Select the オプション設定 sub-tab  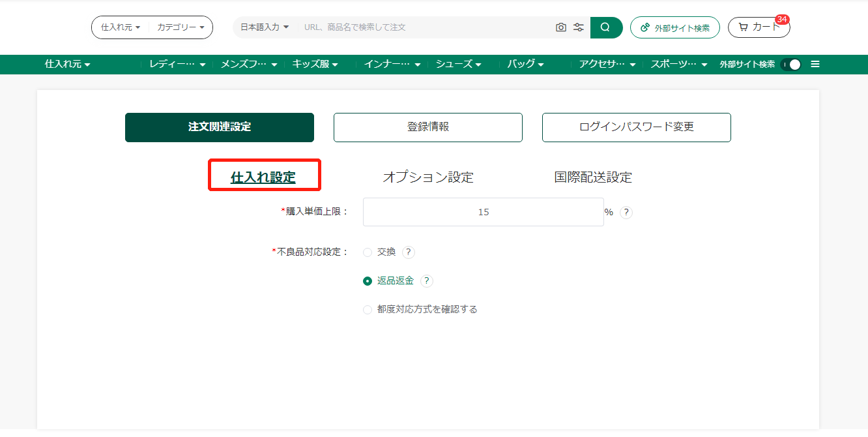click(428, 177)
